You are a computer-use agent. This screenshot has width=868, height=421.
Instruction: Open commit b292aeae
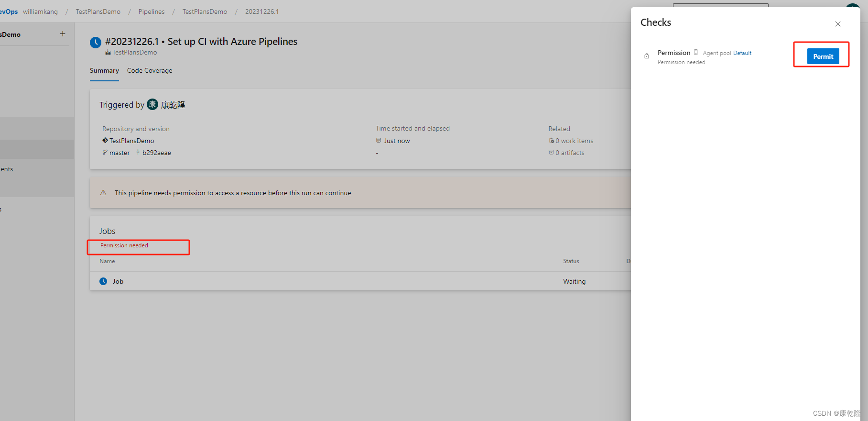(x=157, y=153)
